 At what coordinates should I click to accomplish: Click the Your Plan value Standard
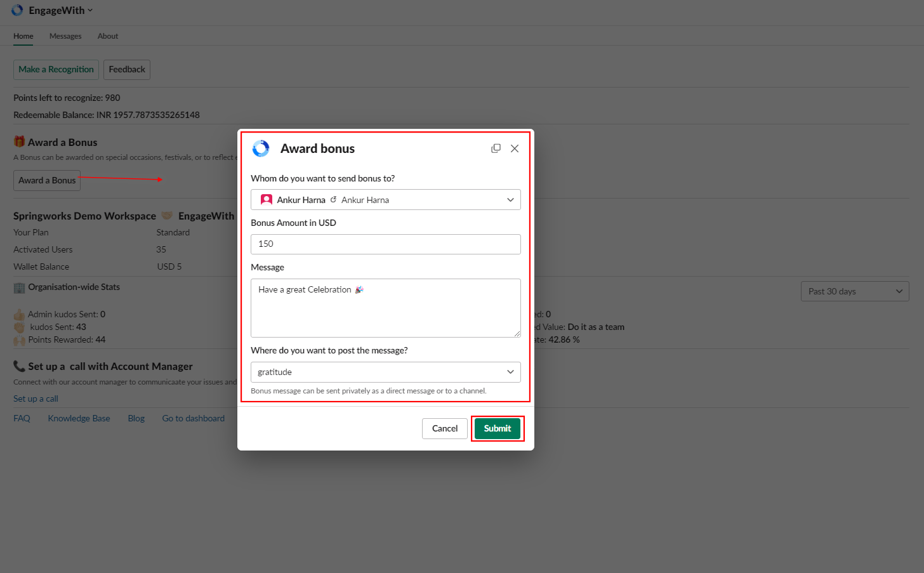click(173, 232)
